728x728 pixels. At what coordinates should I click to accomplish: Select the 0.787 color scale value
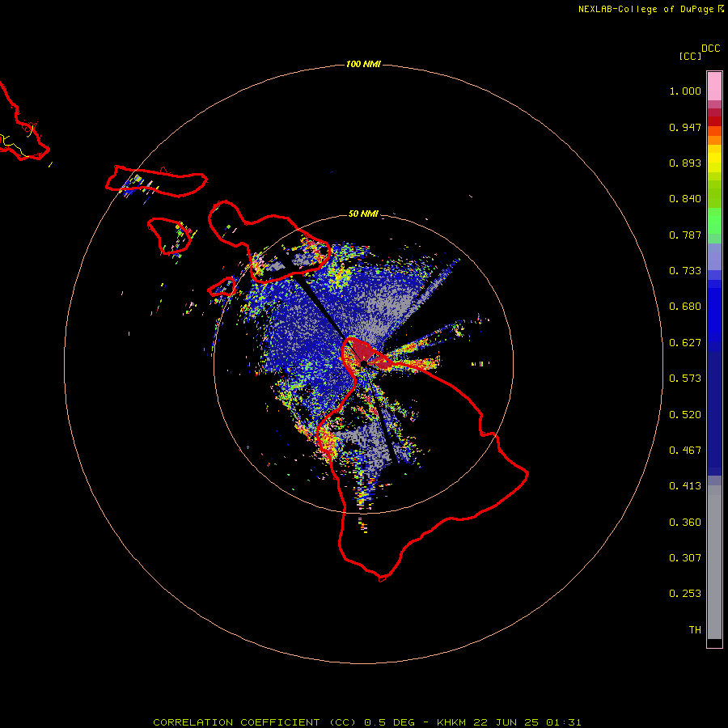pyautogui.click(x=685, y=235)
